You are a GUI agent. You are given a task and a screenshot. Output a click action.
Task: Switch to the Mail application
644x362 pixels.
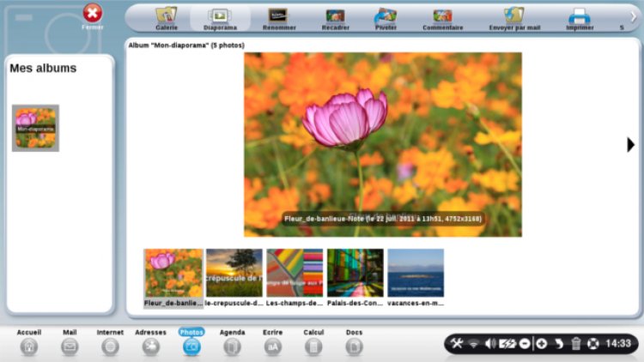point(70,346)
